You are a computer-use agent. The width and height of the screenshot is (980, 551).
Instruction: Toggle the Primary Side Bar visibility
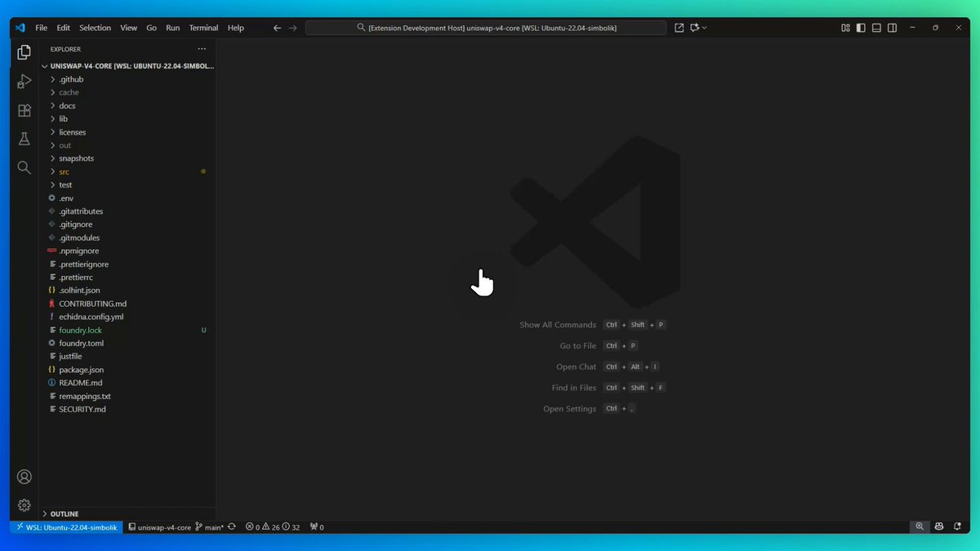(x=861, y=28)
